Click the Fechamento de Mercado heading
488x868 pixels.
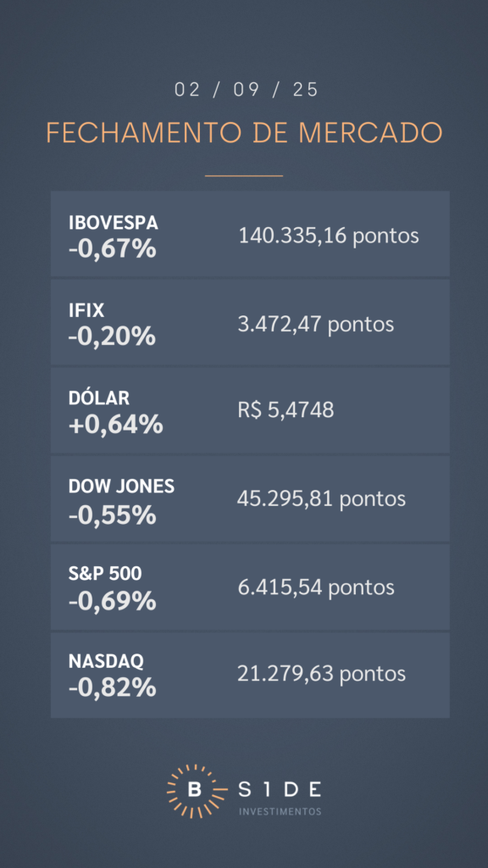244,133
